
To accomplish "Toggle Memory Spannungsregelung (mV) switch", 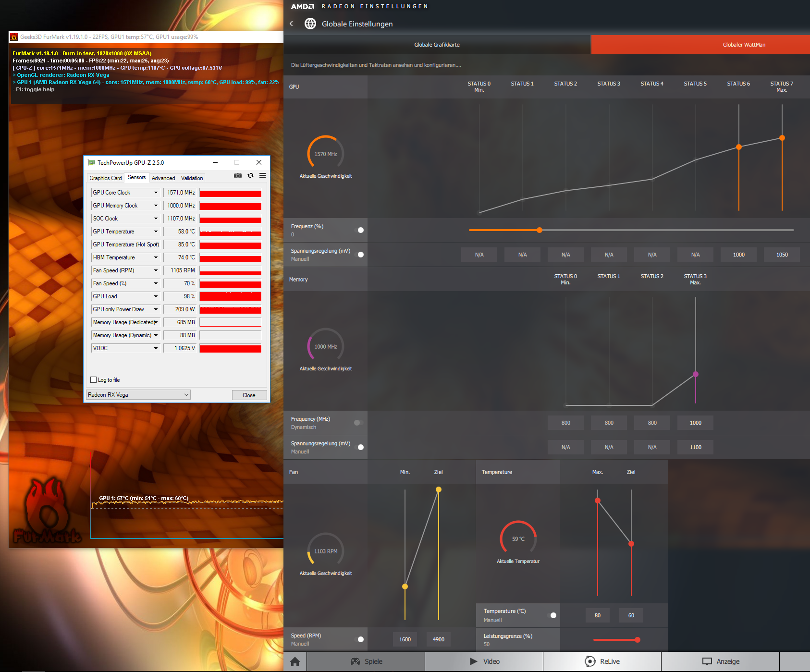I will pos(359,447).
